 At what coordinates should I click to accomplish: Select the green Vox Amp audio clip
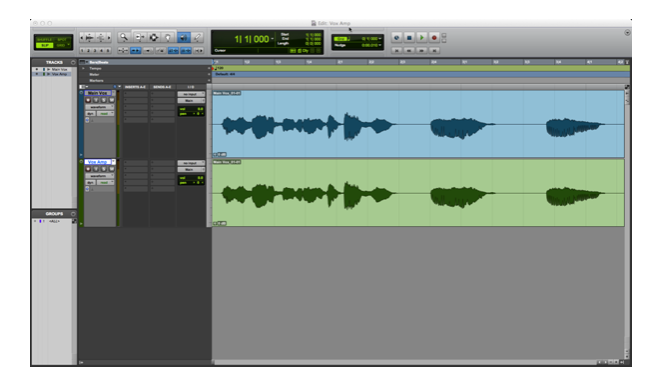point(418,193)
